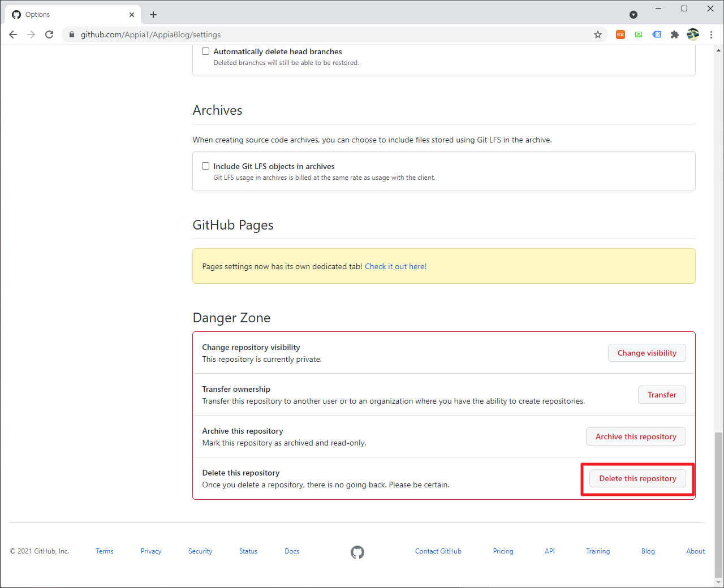Viewport: 724px width, 588px height.
Task: Open the Privacy footer link
Action: click(x=151, y=551)
